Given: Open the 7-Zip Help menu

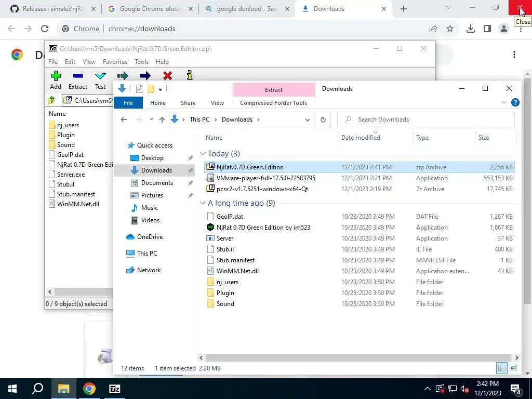Looking at the screenshot, I should (x=162, y=62).
